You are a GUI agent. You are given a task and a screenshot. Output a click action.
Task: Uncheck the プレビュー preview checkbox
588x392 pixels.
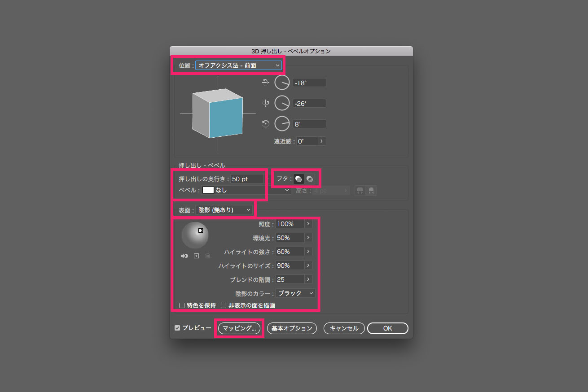(177, 328)
